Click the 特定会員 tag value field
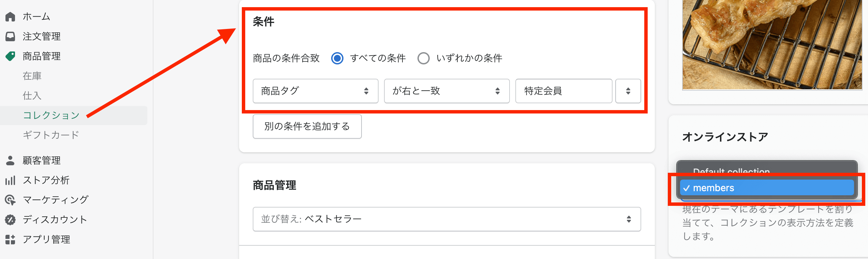The height and width of the screenshot is (259, 868). point(564,91)
